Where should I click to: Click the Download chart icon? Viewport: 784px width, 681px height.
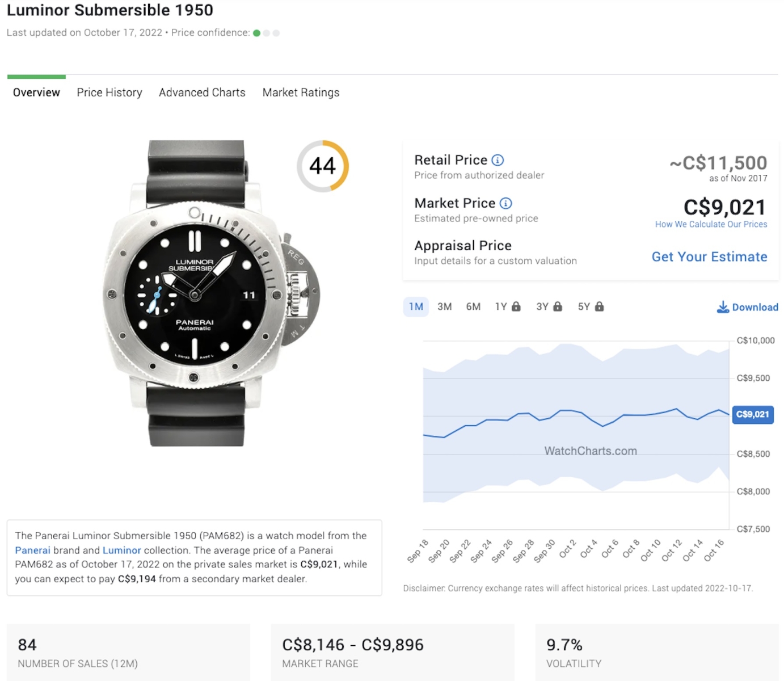coord(723,307)
